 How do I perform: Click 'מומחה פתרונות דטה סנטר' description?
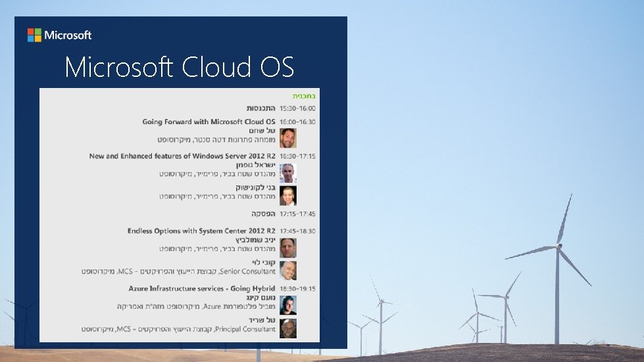[x=216, y=140]
